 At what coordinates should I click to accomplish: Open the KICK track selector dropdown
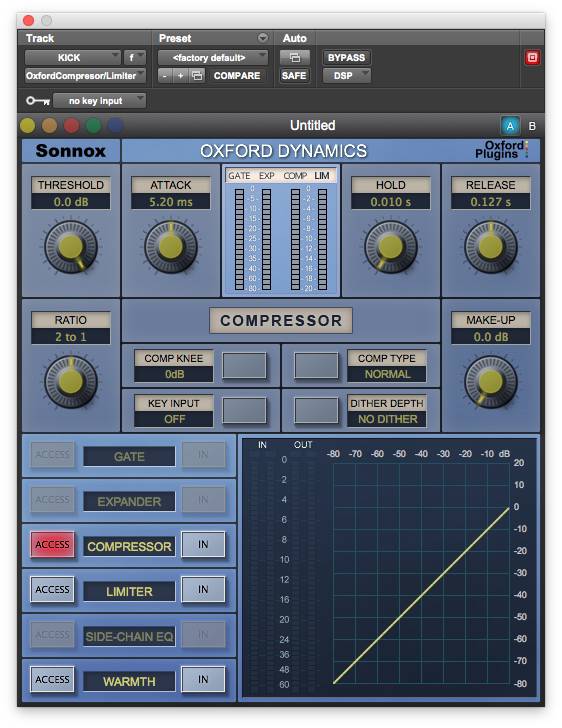pos(72,58)
